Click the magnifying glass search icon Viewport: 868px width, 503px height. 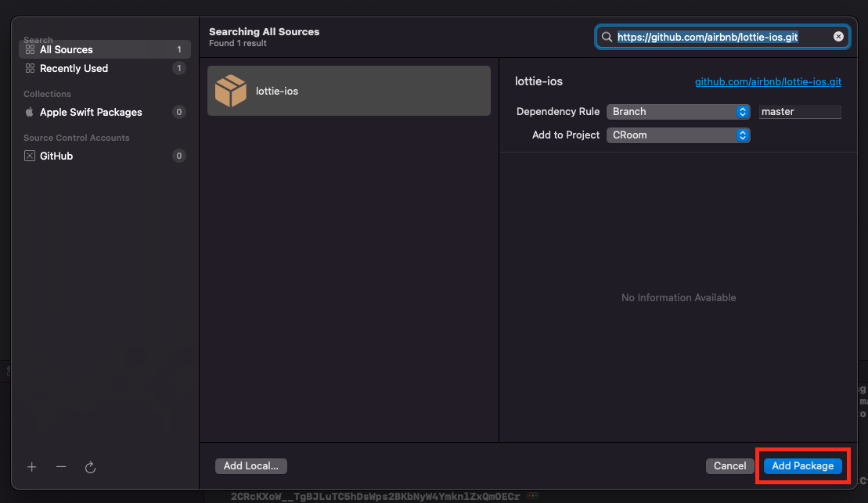pyautogui.click(x=607, y=37)
